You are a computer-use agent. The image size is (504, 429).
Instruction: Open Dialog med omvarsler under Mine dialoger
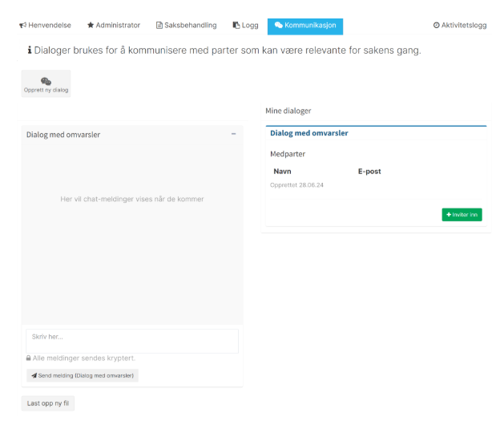tap(309, 133)
